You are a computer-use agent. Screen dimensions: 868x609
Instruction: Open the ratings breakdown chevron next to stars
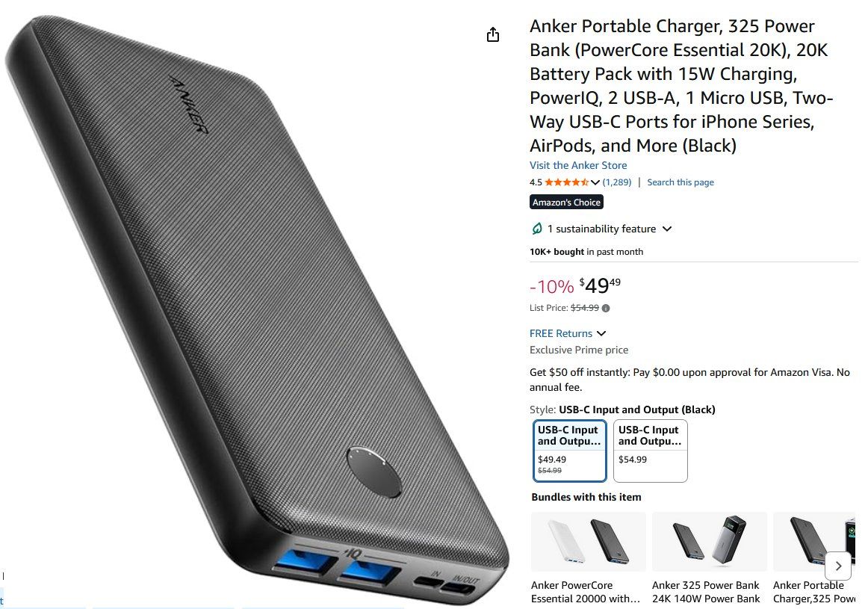(x=595, y=182)
